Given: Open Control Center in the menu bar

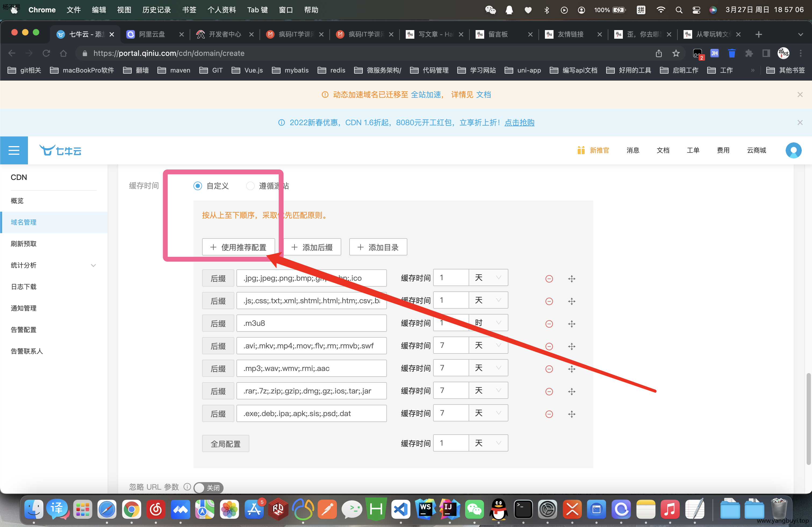Looking at the screenshot, I should (x=696, y=10).
